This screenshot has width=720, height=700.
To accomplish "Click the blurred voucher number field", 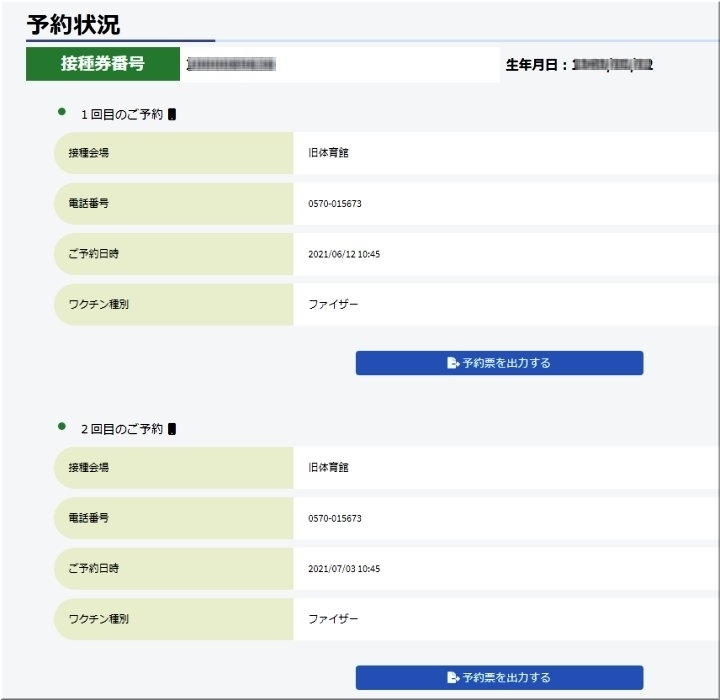I will (x=232, y=65).
